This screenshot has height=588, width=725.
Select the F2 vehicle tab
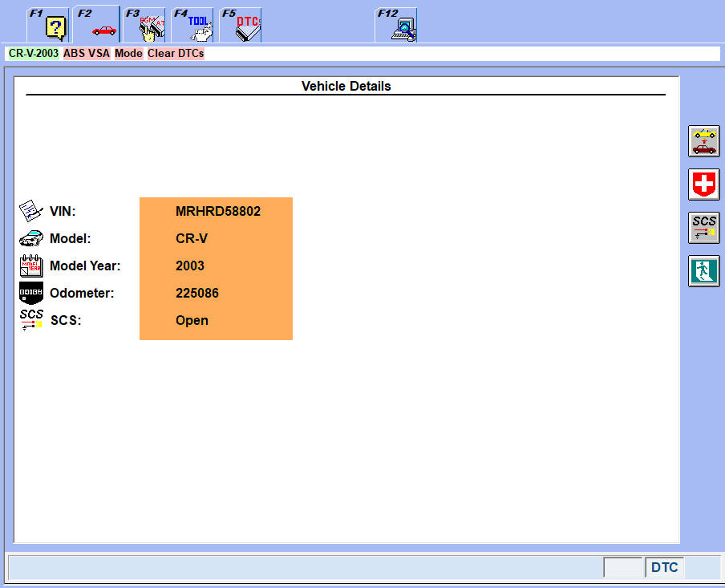(96, 26)
